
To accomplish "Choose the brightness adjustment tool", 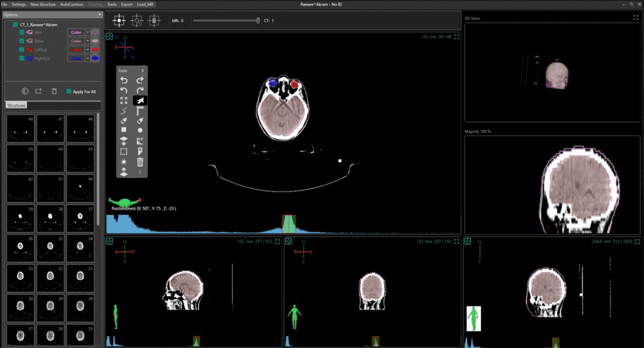I will point(124,162).
